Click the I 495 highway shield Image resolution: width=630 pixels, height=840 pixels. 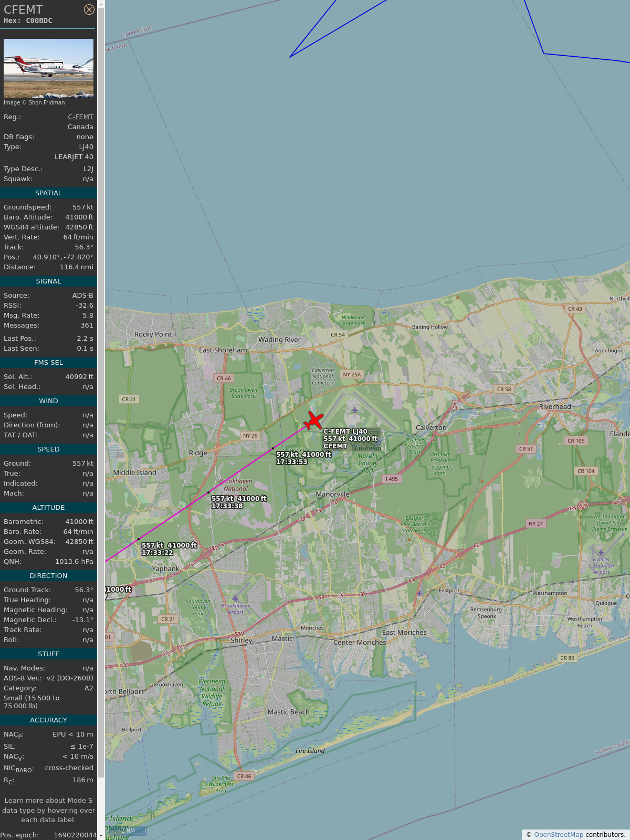[392, 479]
